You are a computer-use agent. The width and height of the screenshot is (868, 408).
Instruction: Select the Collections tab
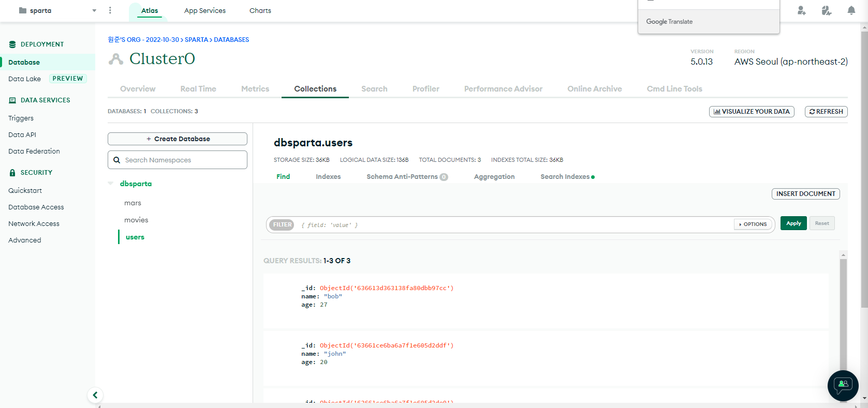click(315, 89)
